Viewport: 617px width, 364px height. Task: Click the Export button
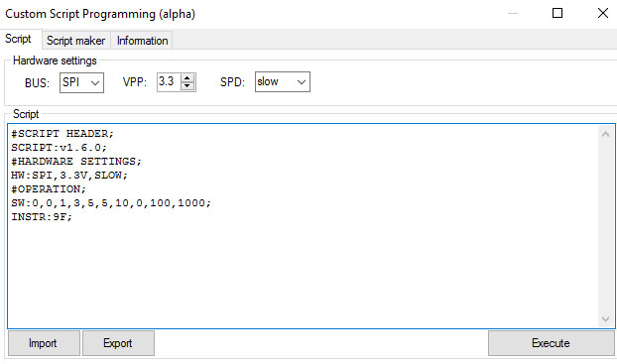(118, 343)
